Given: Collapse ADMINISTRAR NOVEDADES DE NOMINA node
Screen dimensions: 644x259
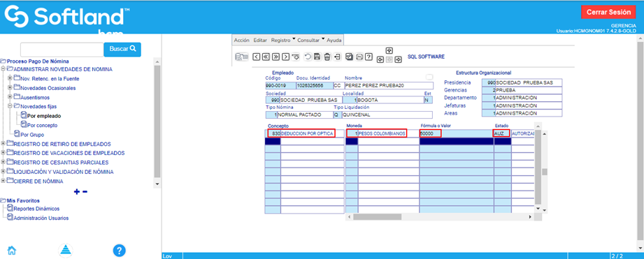Looking at the screenshot, I should (x=3, y=69).
